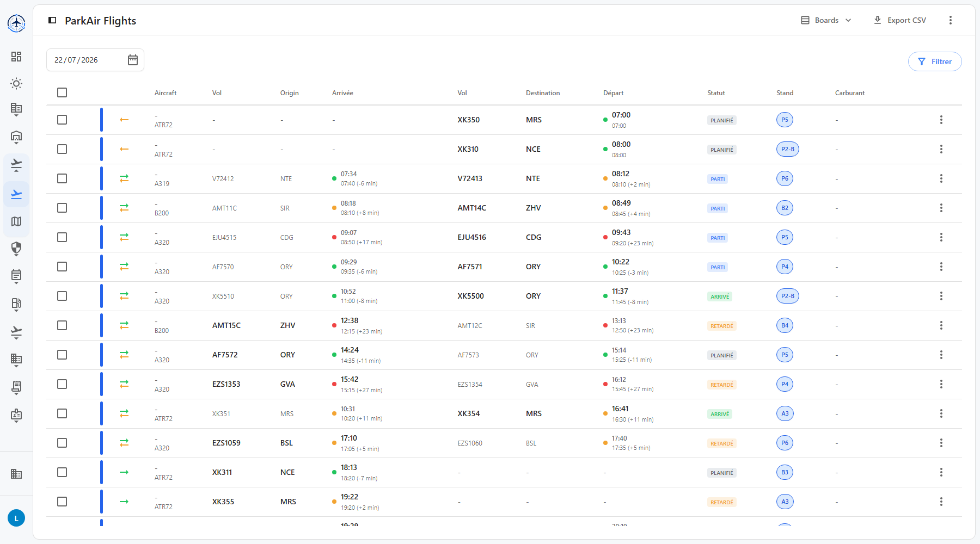Open the Filtrer filter button

tap(935, 61)
